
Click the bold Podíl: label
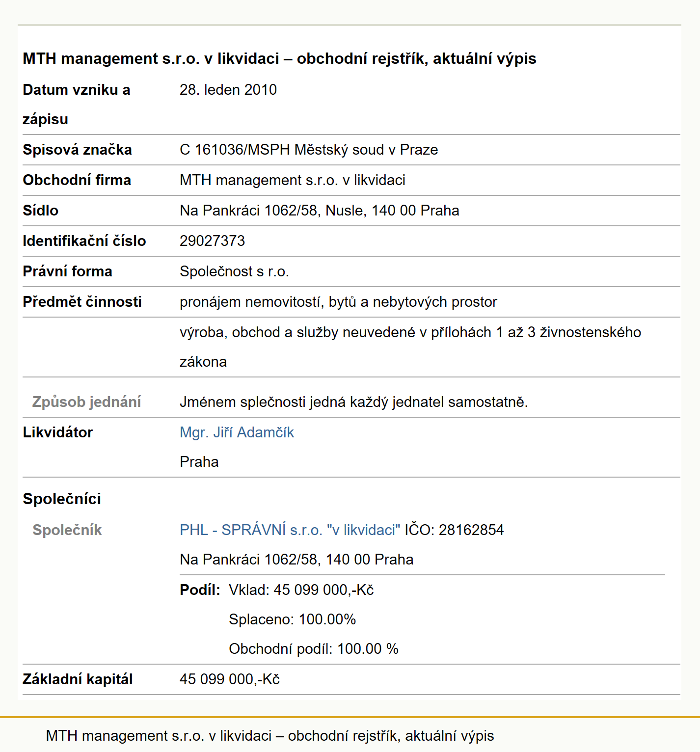tap(200, 590)
